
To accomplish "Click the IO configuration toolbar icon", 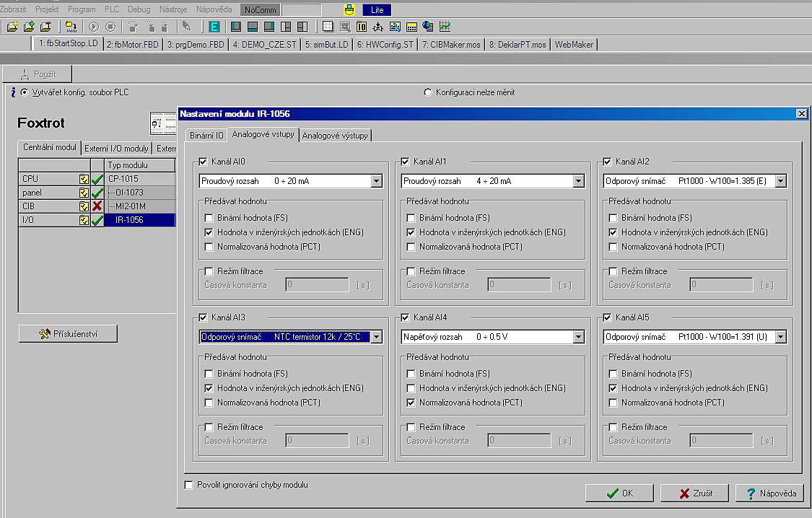I will point(362,27).
